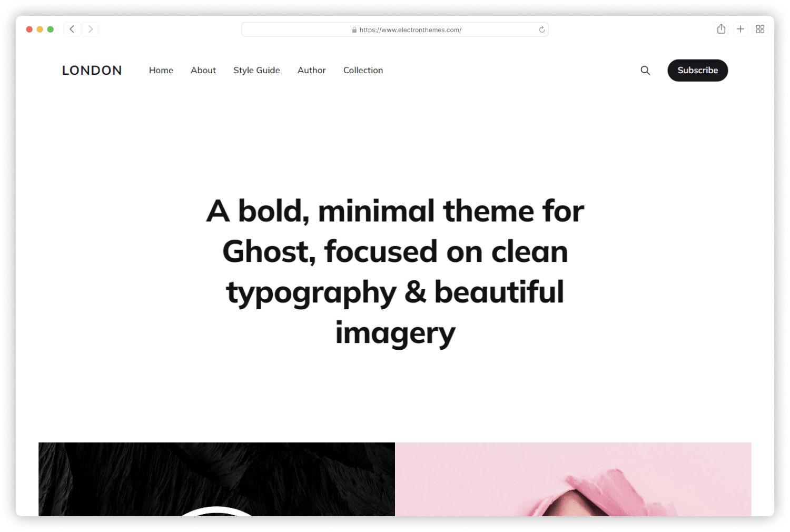The image size is (790, 532).
Task: Open the pink torn-paper post thumbnail
Action: [573, 479]
